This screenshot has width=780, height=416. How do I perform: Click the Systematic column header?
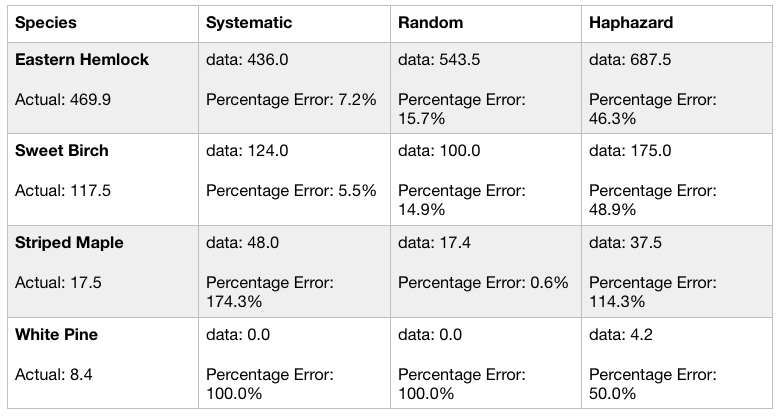(x=249, y=22)
